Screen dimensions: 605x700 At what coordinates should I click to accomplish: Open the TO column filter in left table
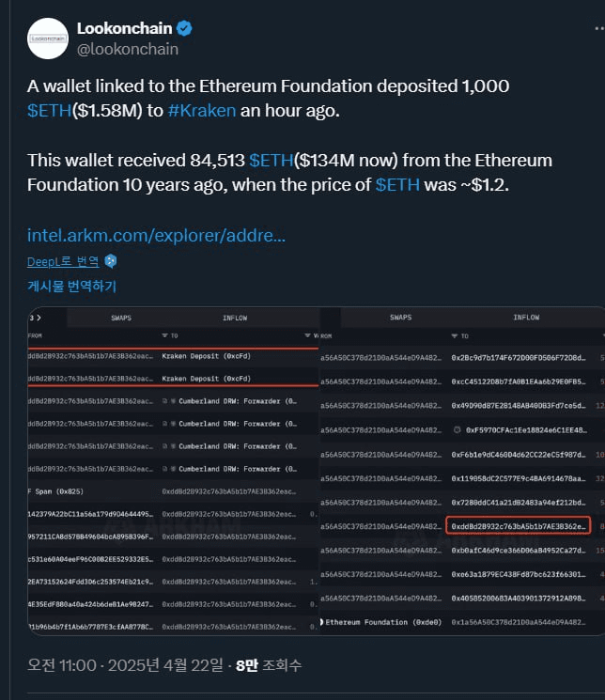(x=166, y=335)
